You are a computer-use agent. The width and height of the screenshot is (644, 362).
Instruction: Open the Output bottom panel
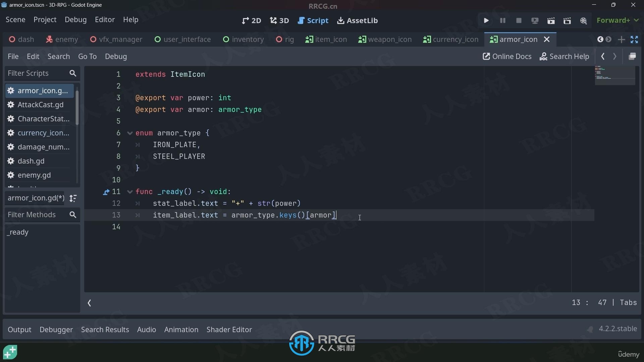pos(19,329)
